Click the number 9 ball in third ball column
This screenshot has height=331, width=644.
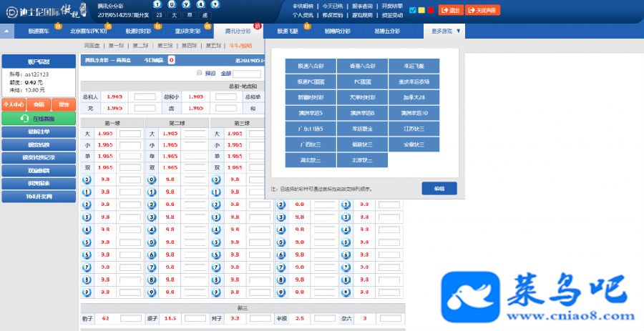(216, 293)
